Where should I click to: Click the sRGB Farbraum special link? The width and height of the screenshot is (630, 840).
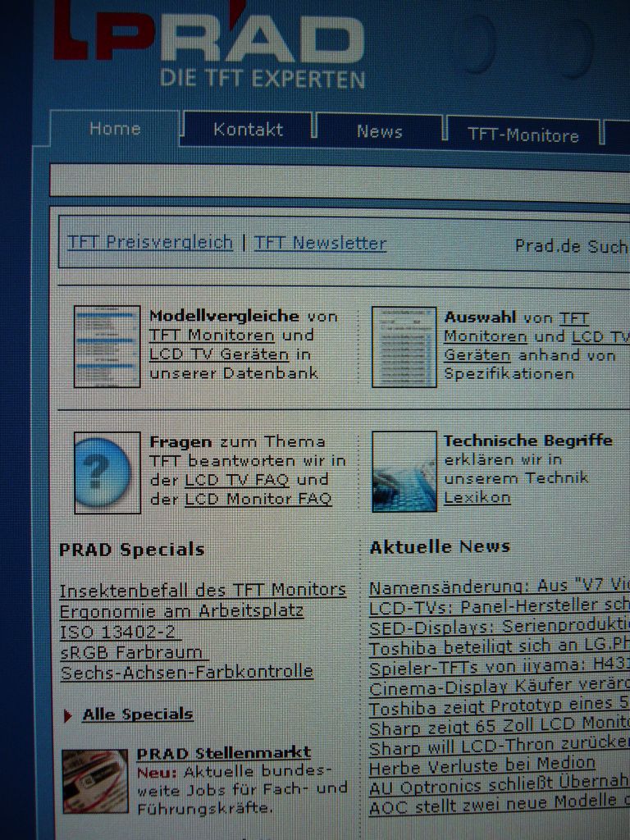tap(131, 652)
